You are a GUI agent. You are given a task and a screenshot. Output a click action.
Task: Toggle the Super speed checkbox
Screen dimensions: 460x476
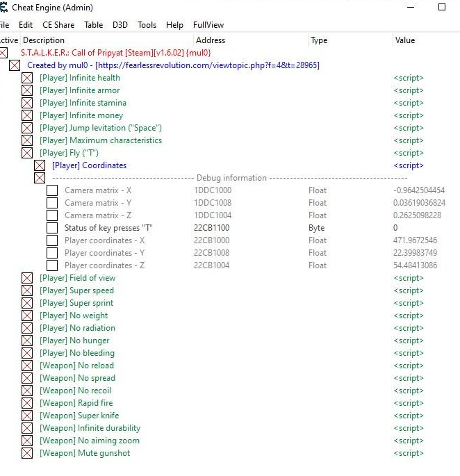click(27, 290)
